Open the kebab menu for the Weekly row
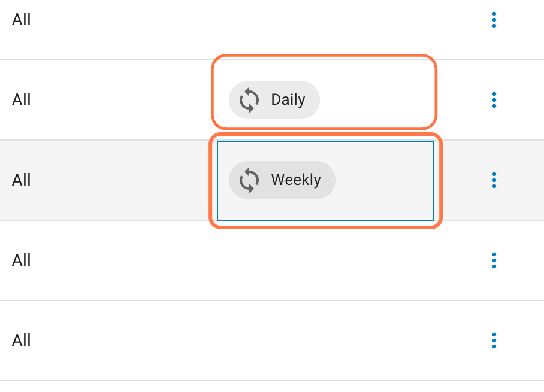 click(494, 180)
